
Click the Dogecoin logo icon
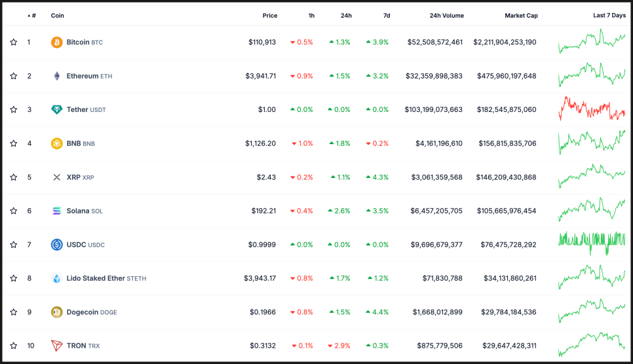(x=57, y=312)
